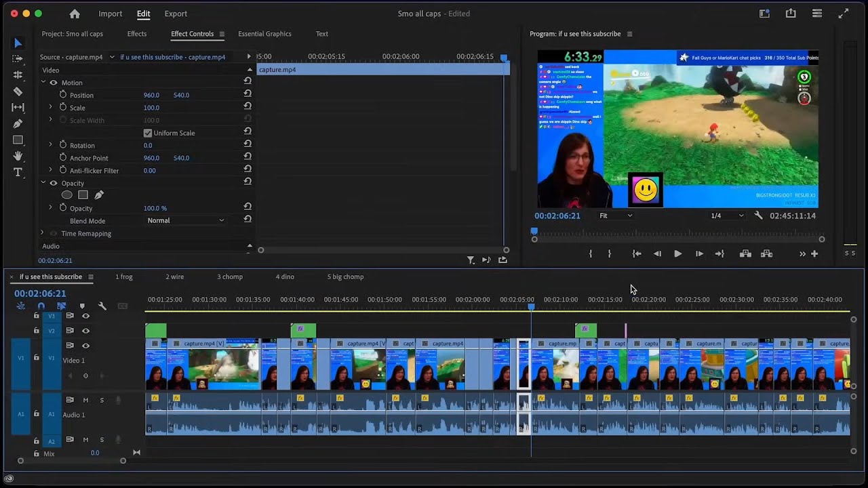Select the Slip tool
Screen dimensions: 868x488
[18, 107]
